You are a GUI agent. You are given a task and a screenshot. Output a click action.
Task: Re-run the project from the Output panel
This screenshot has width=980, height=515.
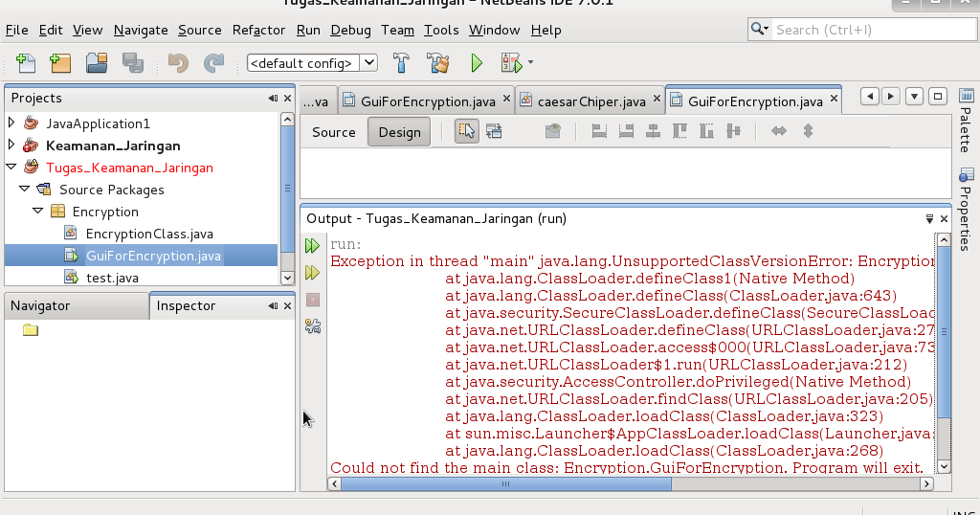click(313, 246)
